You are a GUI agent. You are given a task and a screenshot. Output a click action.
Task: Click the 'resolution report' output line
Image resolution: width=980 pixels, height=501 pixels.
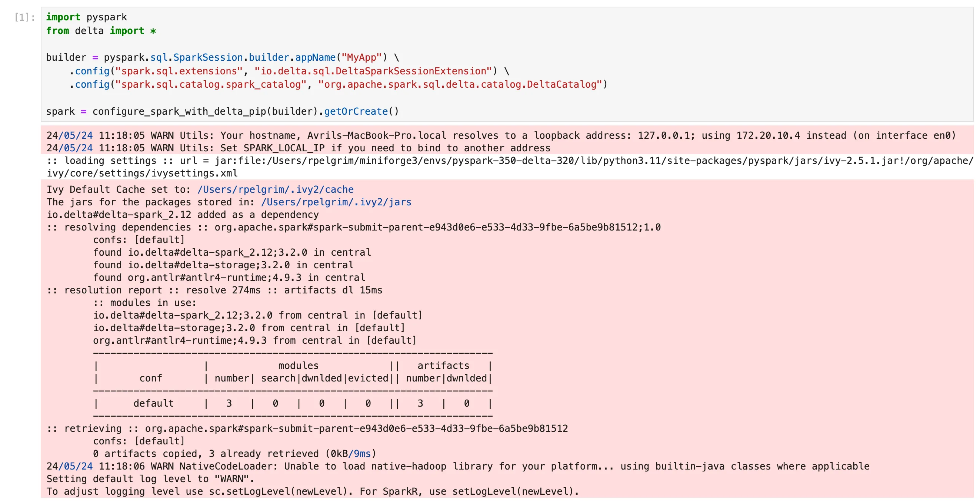[214, 290]
